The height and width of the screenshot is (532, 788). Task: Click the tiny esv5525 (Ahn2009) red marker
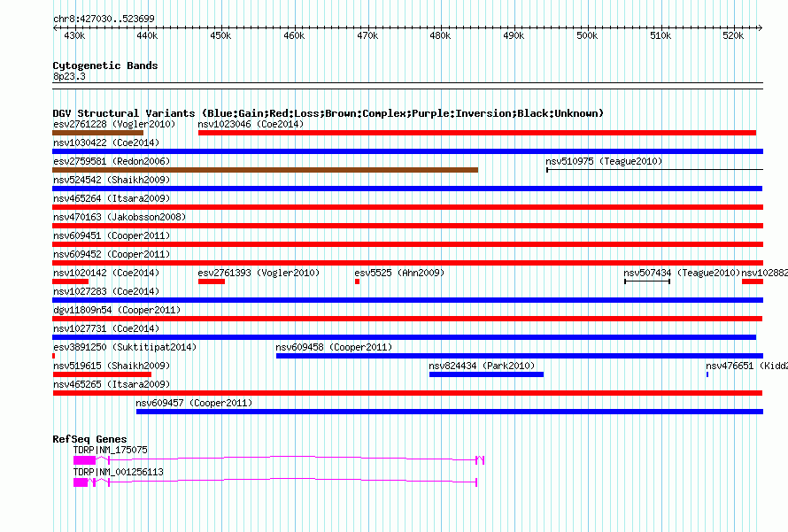(358, 281)
